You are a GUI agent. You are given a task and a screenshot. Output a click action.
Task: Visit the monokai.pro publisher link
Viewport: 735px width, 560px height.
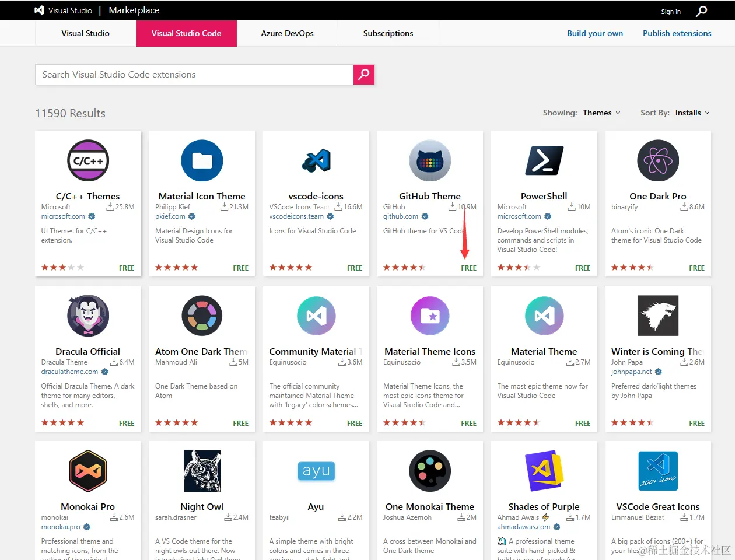tap(61, 527)
